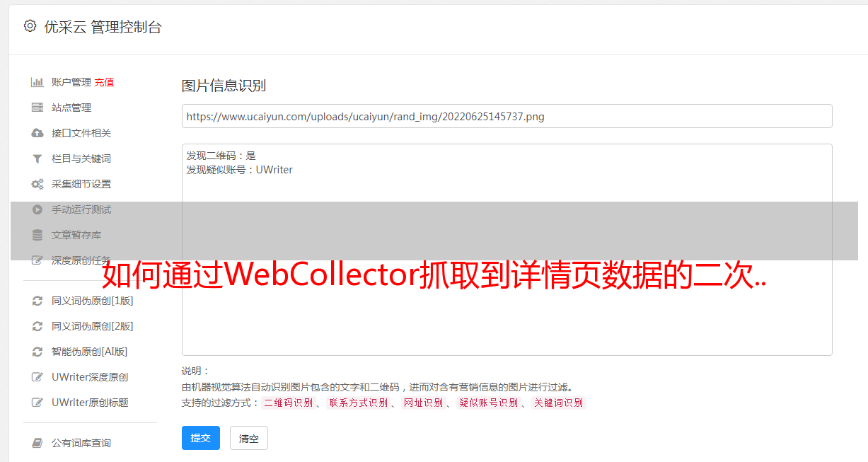Click the cloud upload icon for 接口文件相关

(x=37, y=133)
